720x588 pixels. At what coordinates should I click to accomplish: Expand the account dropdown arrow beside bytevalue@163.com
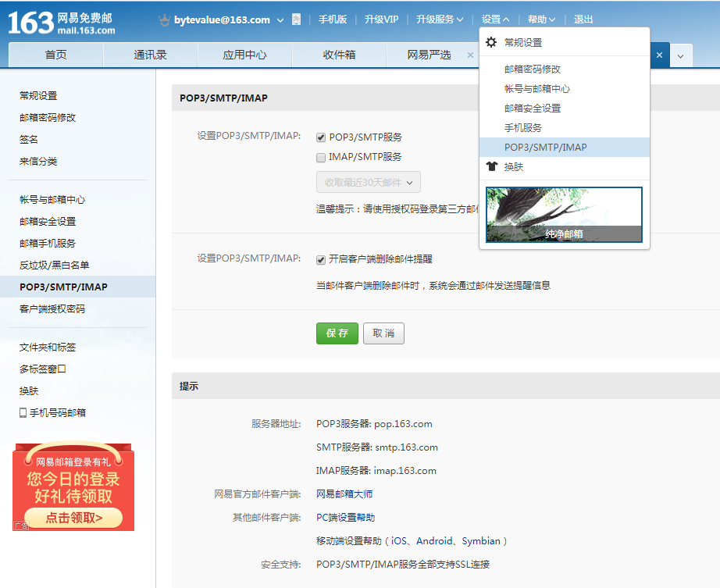click(x=280, y=20)
